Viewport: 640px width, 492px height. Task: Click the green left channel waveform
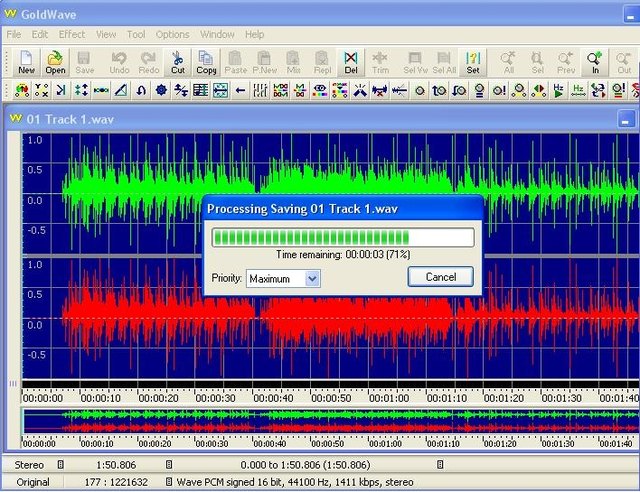coord(331,193)
